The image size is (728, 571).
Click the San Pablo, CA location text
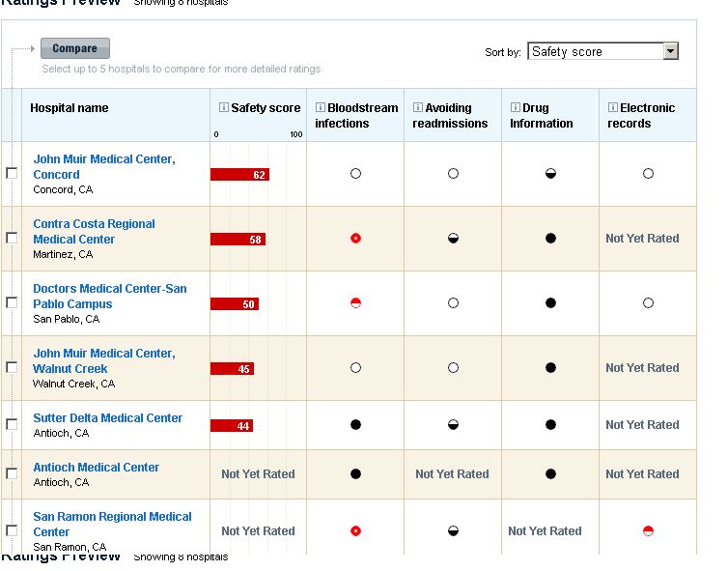pyautogui.click(x=66, y=319)
